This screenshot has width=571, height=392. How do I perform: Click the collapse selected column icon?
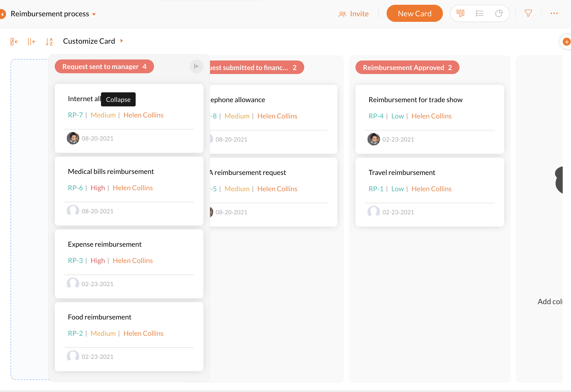pos(14,41)
